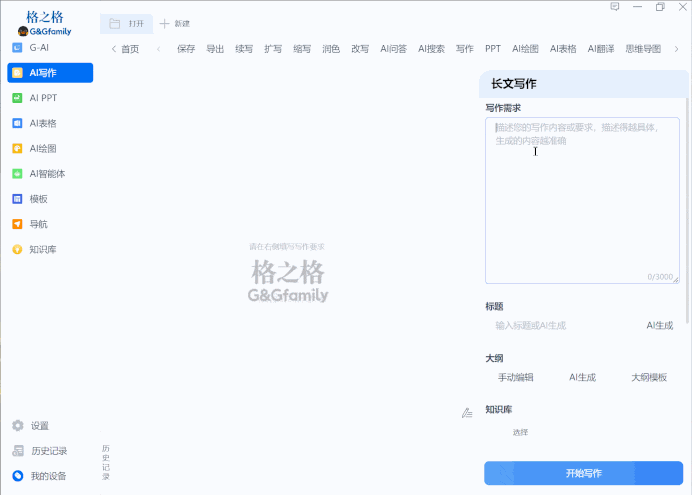This screenshot has width=692, height=495.
Task: Open AI表格 in the sidebar
Action: [x=42, y=123]
